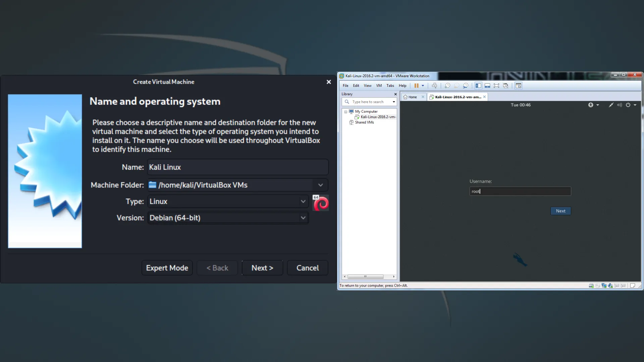Take a snapshot of the virtual machine
The width and height of the screenshot is (644, 362).
coord(447,85)
